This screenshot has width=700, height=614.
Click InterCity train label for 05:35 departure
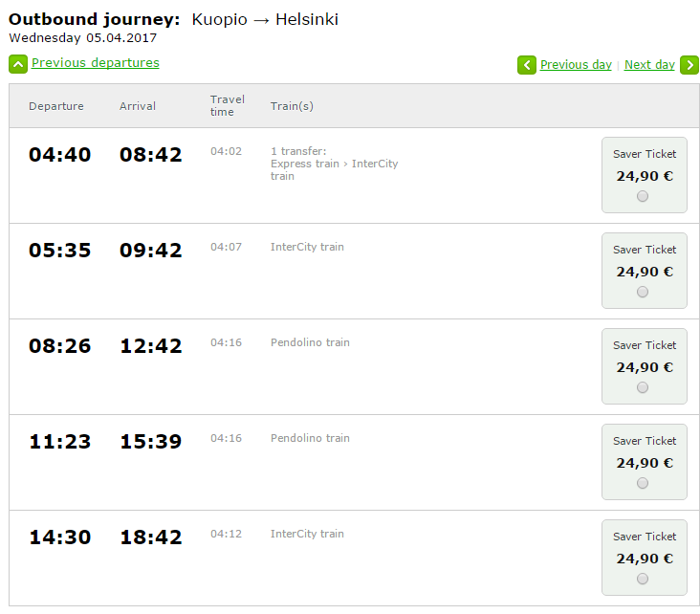(307, 247)
